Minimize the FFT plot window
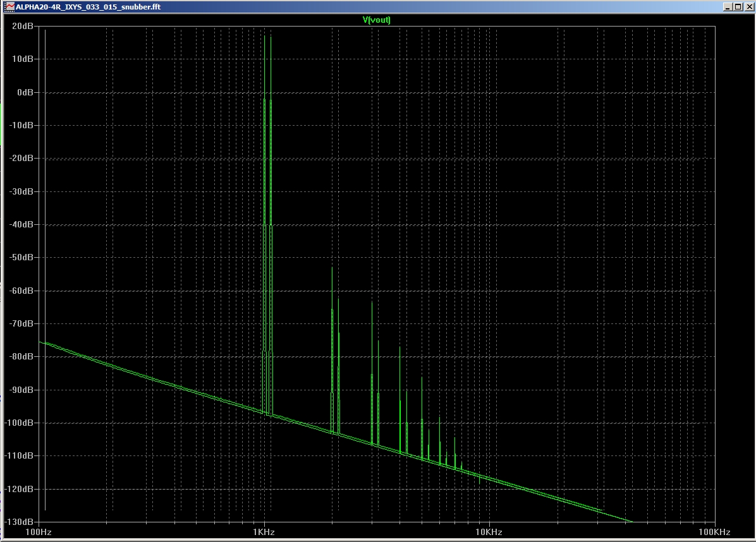This screenshot has width=756, height=542. click(728, 7)
